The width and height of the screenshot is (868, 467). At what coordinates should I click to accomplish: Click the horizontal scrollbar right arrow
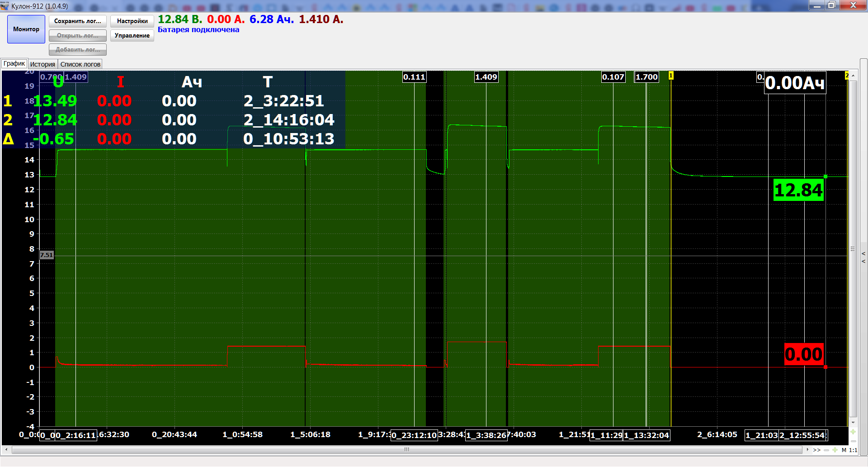click(807, 450)
